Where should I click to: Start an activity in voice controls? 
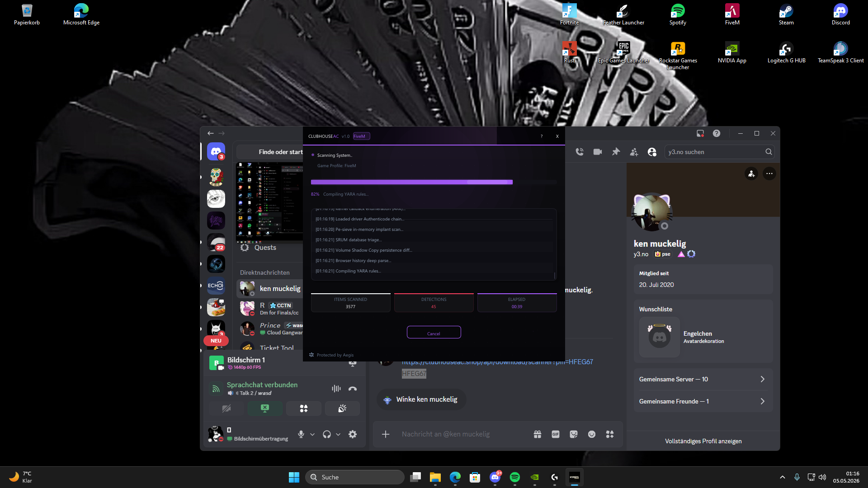304,408
